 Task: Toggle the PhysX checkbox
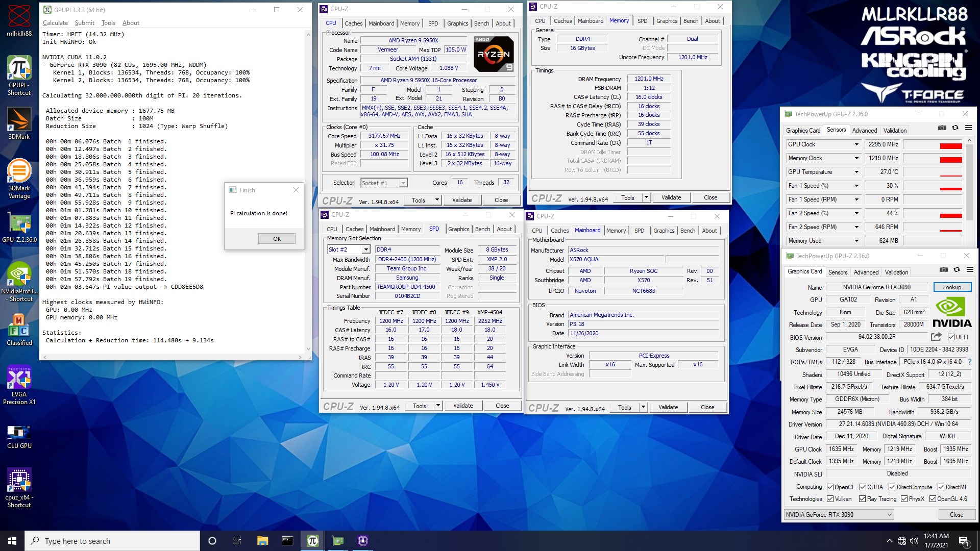[x=904, y=499]
